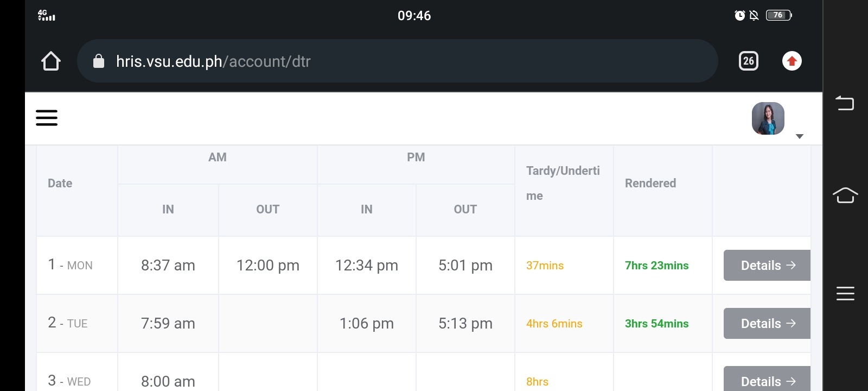The image size is (868, 391).
Task: Open the hamburger navigation menu
Action: (x=47, y=118)
